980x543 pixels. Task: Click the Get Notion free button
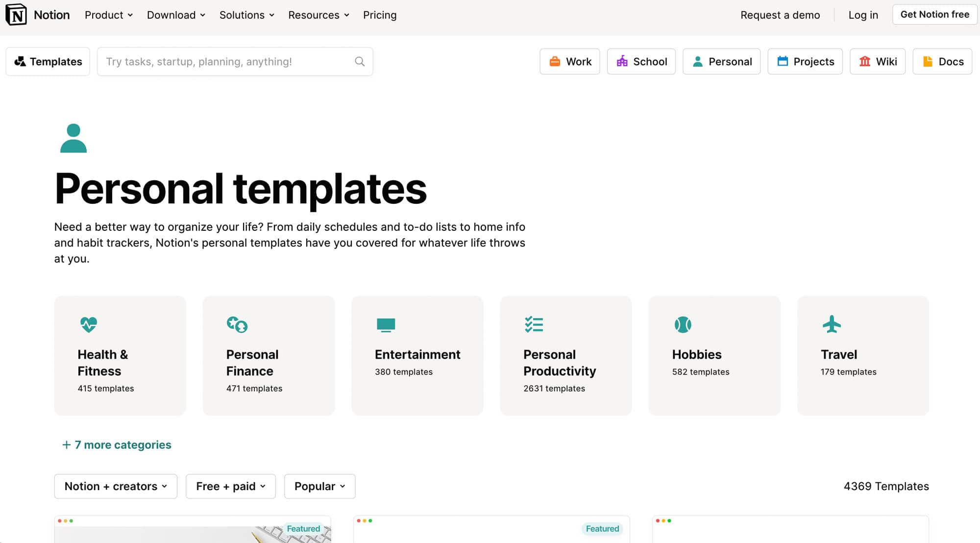[x=934, y=14]
